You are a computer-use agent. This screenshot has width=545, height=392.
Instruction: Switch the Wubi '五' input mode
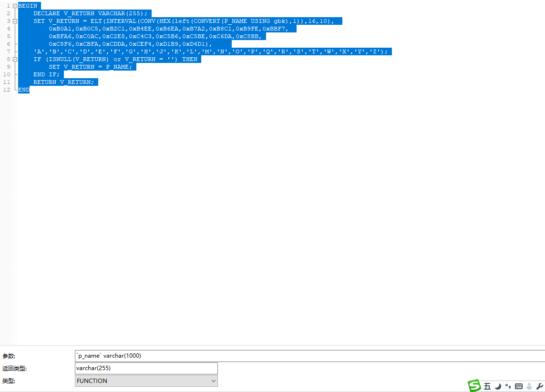pyautogui.click(x=487, y=386)
